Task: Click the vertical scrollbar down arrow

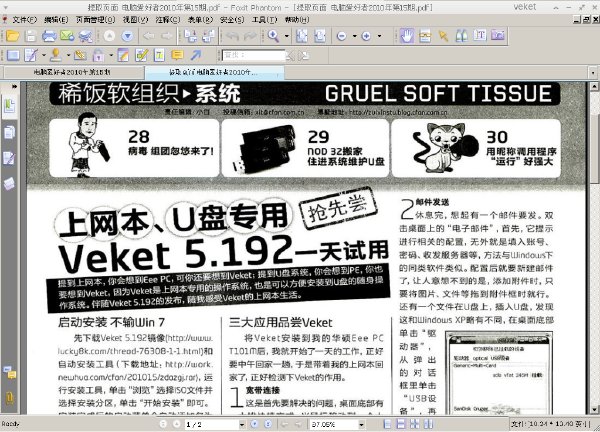Action: pyautogui.click(x=595, y=409)
